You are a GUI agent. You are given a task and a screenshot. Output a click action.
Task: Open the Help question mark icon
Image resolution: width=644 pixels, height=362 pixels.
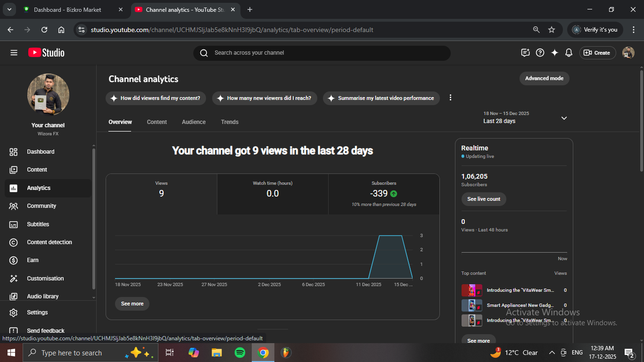tap(540, 53)
